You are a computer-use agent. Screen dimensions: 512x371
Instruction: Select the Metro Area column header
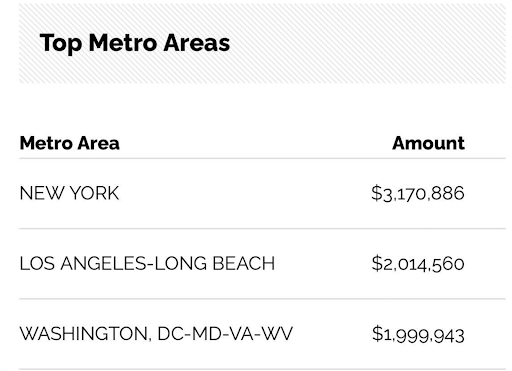pos(69,143)
